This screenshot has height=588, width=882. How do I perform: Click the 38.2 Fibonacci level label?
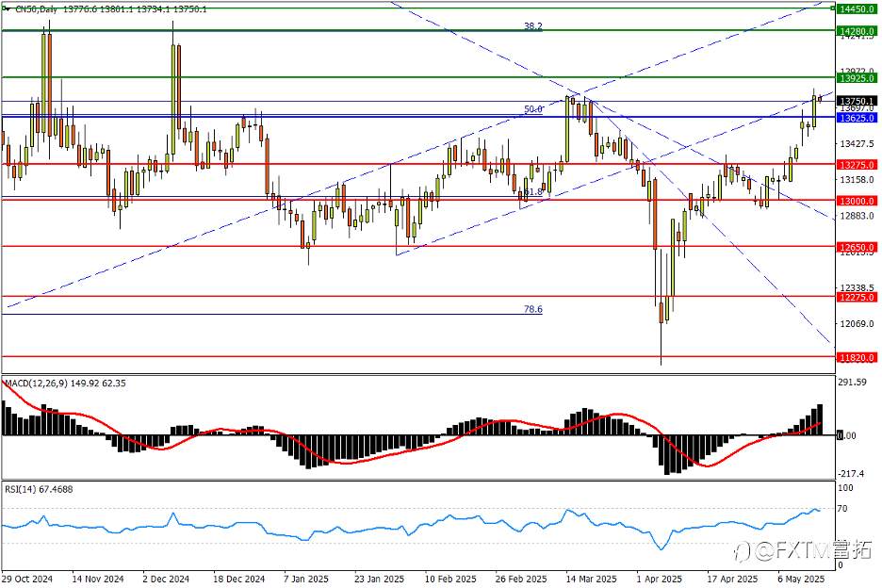(x=532, y=25)
